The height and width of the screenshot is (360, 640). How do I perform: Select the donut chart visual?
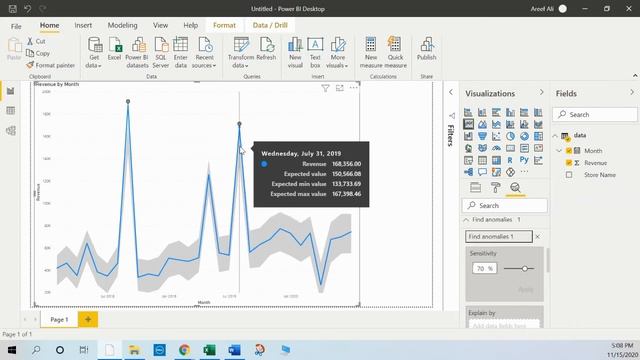524,136
